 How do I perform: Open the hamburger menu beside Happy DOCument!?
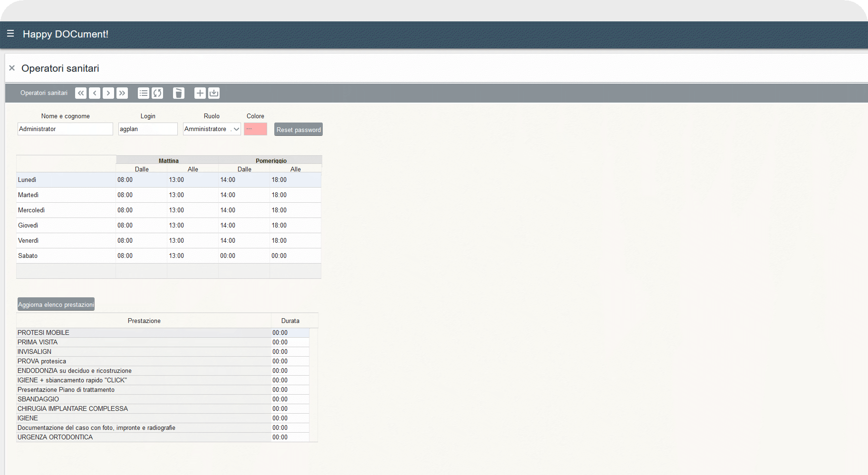coord(10,34)
